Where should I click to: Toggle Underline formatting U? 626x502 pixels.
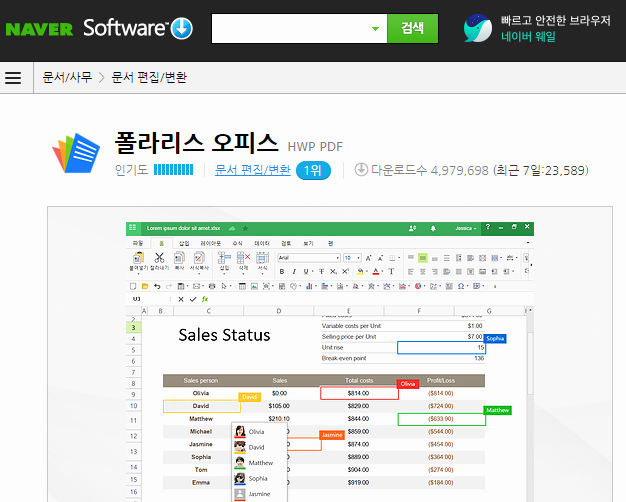(x=306, y=272)
